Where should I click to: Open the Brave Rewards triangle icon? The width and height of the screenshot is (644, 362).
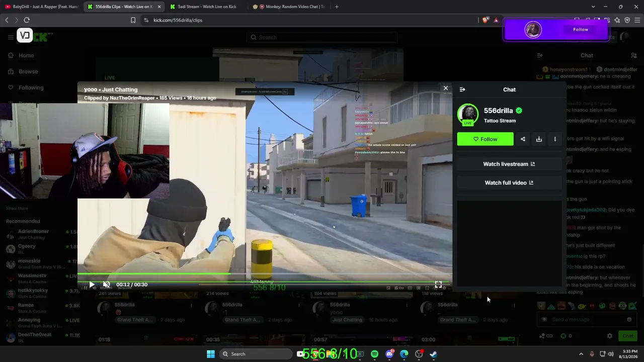point(496,20)
